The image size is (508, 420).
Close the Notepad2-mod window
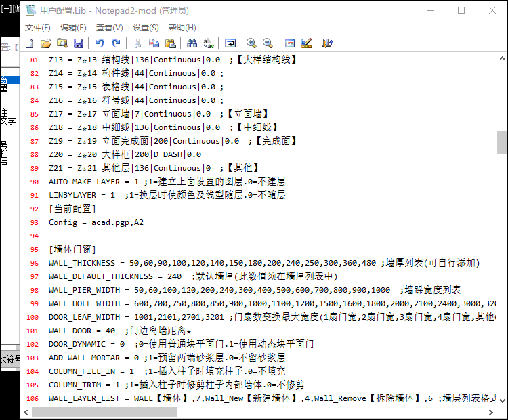[x=492, y=10]
